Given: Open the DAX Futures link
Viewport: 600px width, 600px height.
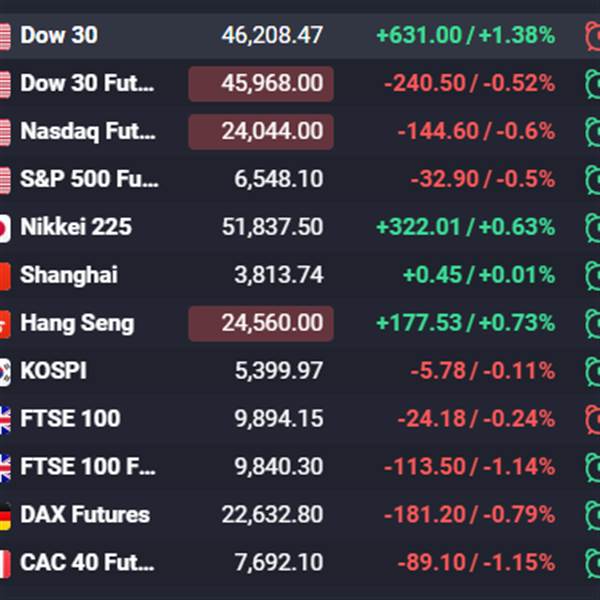Looking at the screenshot, I should point(85,515).
